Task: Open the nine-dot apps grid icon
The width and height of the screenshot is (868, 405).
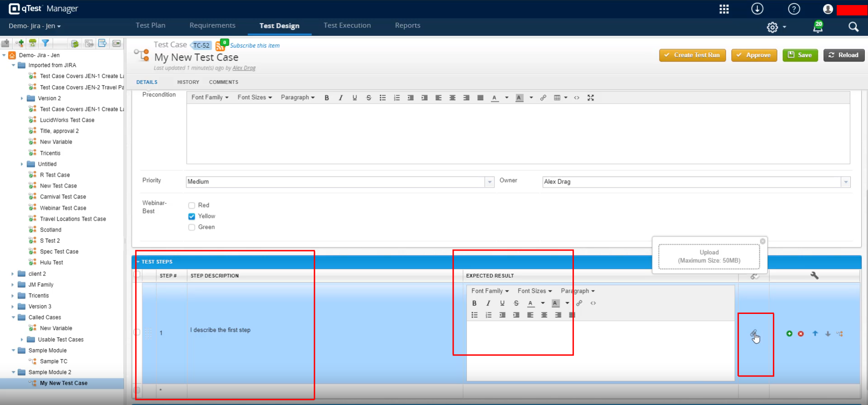Action: 724,9
